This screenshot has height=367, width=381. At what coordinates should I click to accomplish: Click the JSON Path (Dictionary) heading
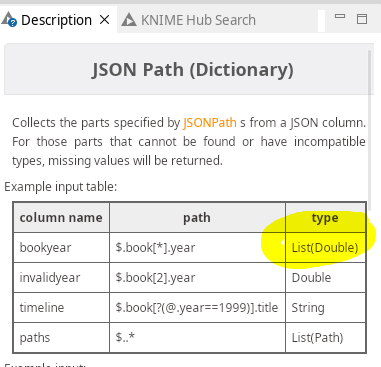193,70
